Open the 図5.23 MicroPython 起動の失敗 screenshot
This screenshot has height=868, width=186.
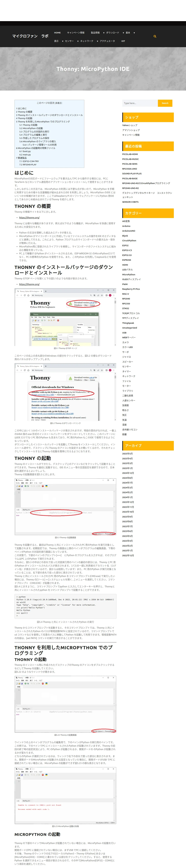click(65, 796)
